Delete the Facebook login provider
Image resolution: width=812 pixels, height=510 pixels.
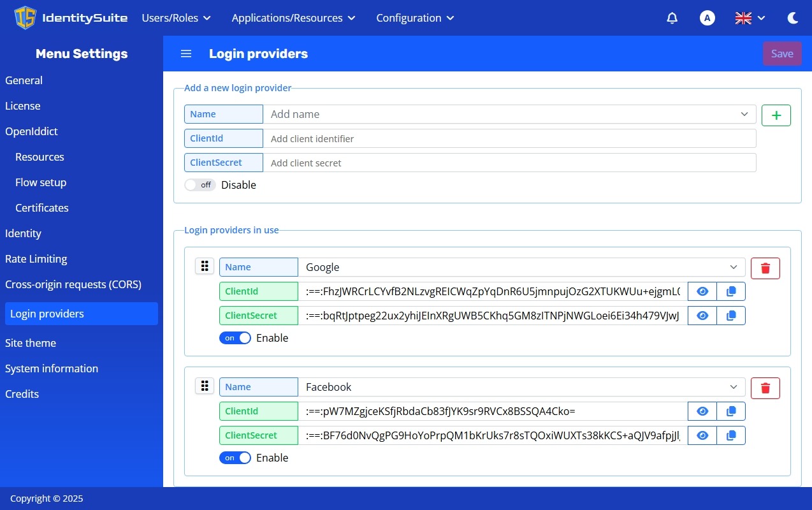click(765, 388)
